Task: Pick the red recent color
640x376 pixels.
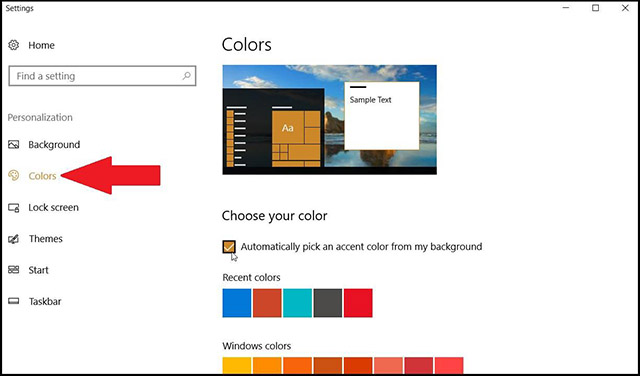Action: coord(358,303)
